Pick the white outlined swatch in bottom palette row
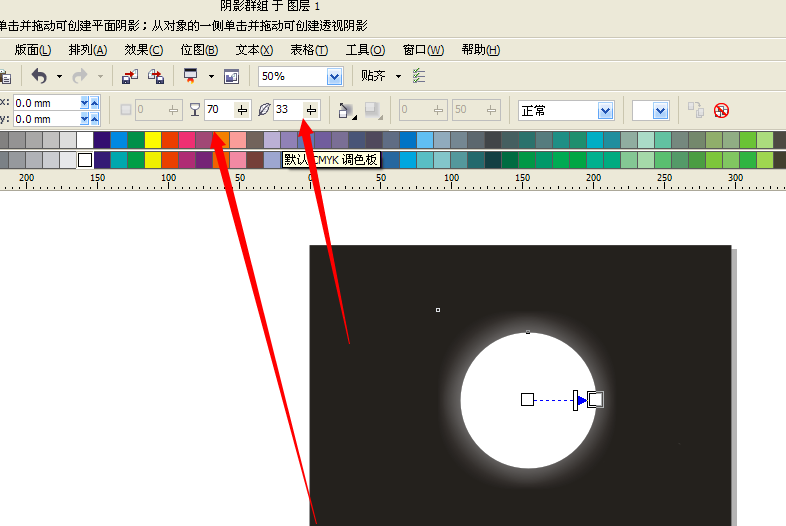This screenshot has height=526, width=786. tap(85, 160)
